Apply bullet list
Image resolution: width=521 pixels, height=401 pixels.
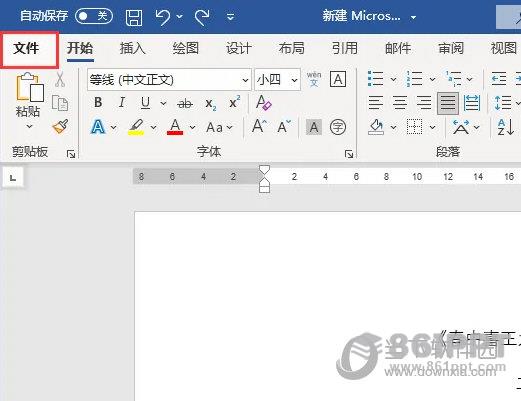click(x=376, y=79)
